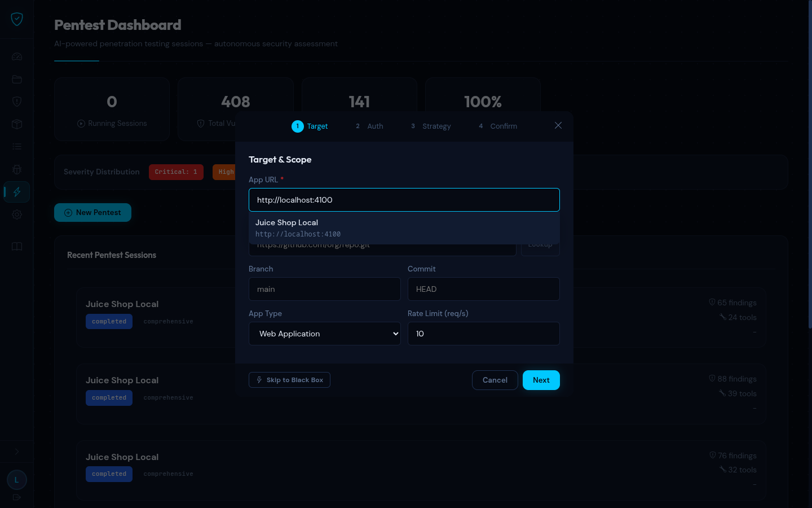Select the lightning pentest icon in the sidebar
The width and height of the screenshot is (812, 508).
(16, 192)
